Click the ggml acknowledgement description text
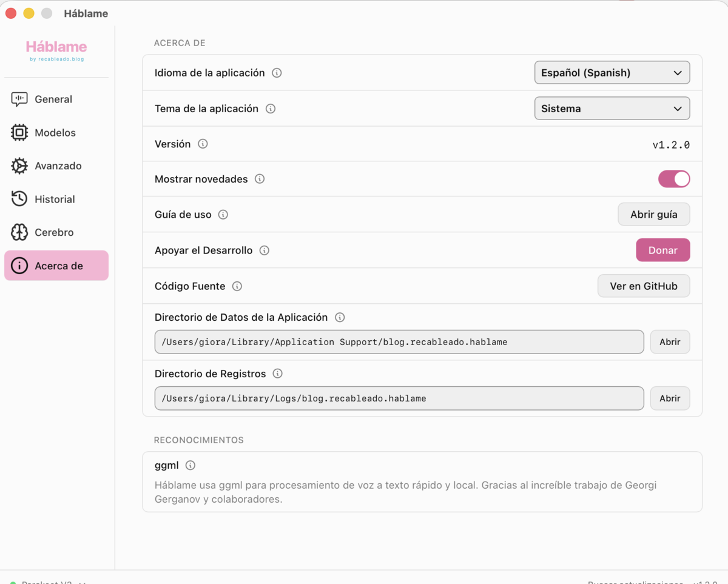Image resolution: width=728 pixels, height=584 pixels. pyautogui.click(x=405, y=492)
